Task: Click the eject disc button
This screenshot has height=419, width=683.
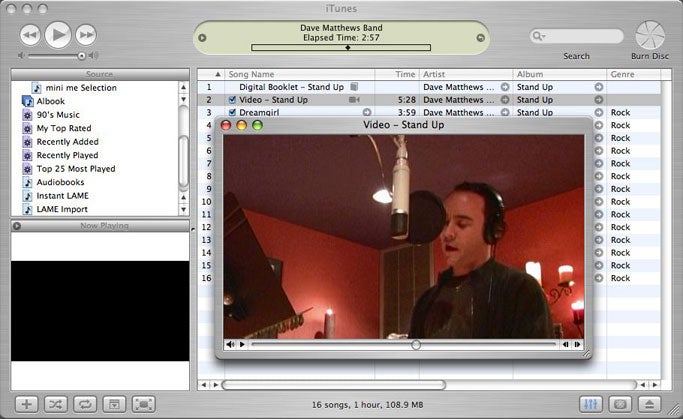Action: 649,404
